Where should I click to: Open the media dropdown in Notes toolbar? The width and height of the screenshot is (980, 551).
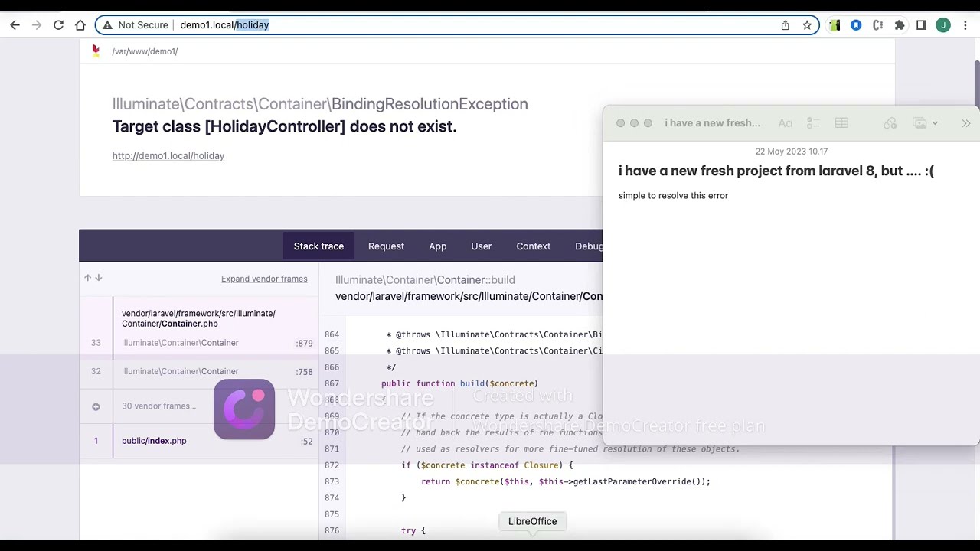coord(925,123)
